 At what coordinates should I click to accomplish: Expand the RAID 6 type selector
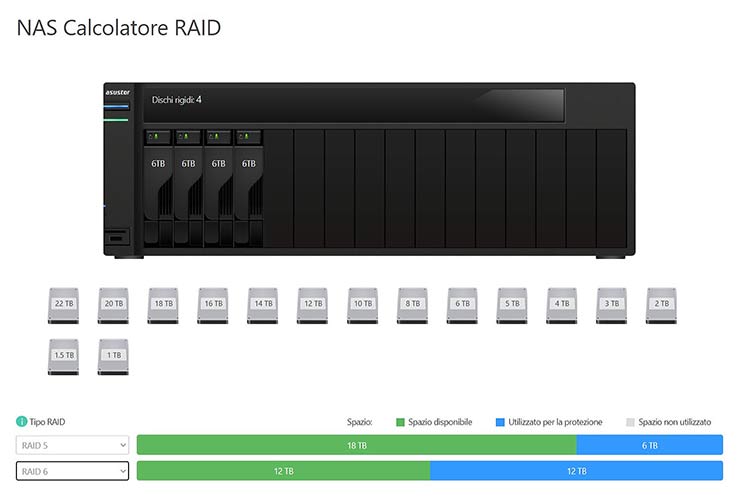pos(73,470)
